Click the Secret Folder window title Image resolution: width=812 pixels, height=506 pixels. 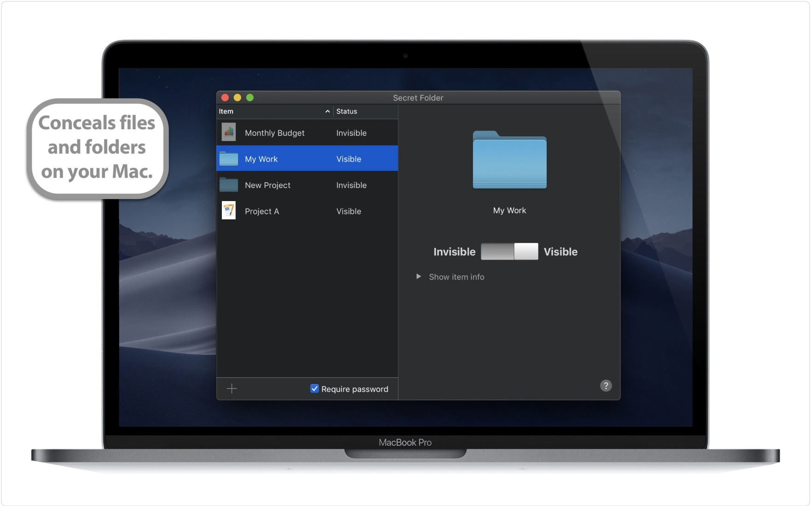pyautogui.click(x=418, y=98)
